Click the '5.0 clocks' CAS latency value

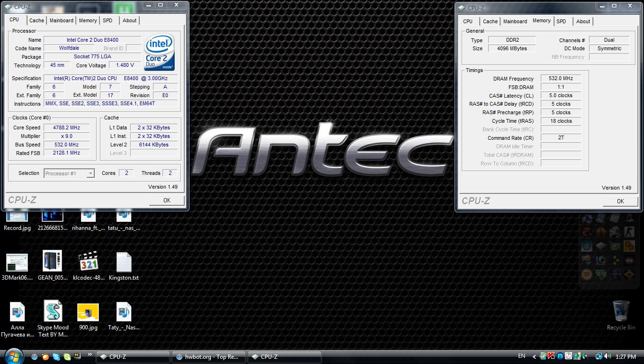coord(561,96)
